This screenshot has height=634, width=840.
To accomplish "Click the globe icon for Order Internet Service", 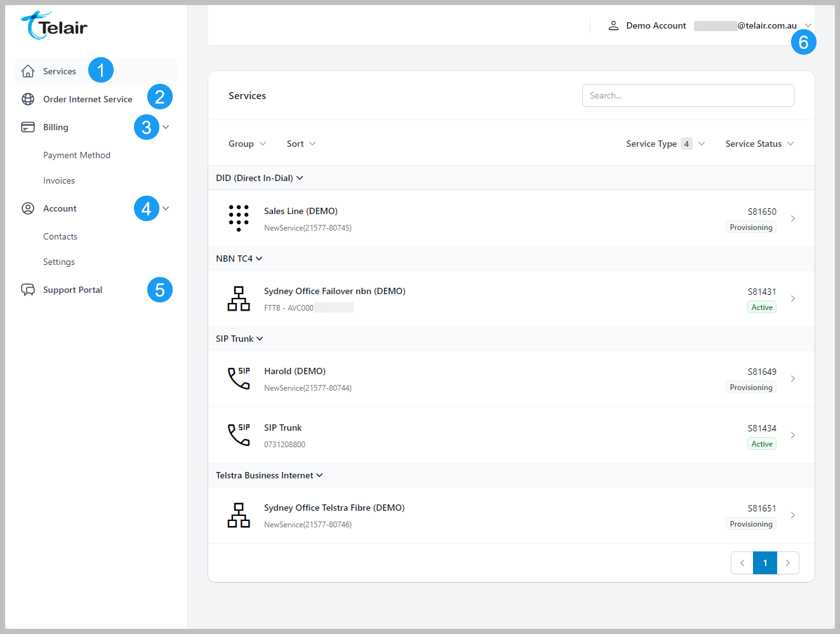I will pos(28,99).
